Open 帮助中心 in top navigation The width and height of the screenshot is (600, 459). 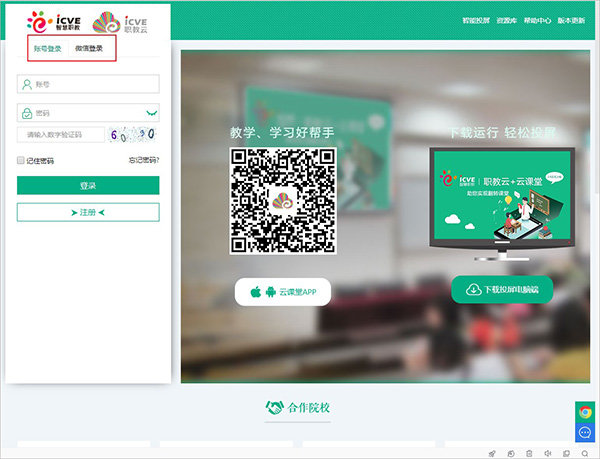(x=537, y=21)
